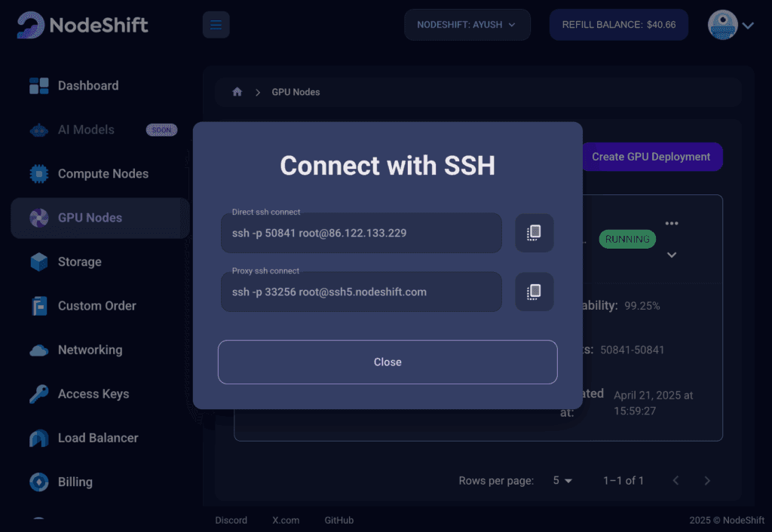Expand the account menu chevron next to avatar
This screenshot has width=772, height=532.
click(748, 26)
